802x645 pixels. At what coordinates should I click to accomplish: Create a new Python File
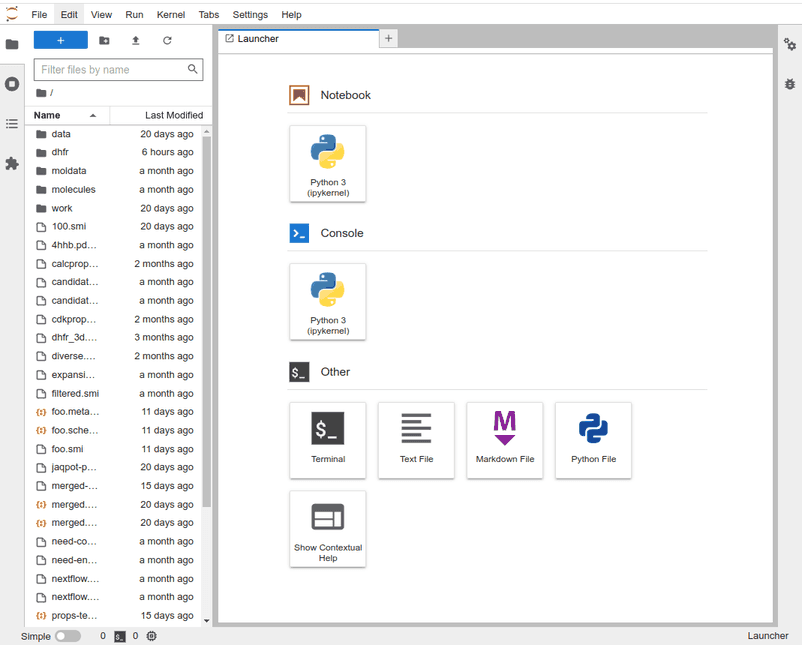tap(593, 440)
